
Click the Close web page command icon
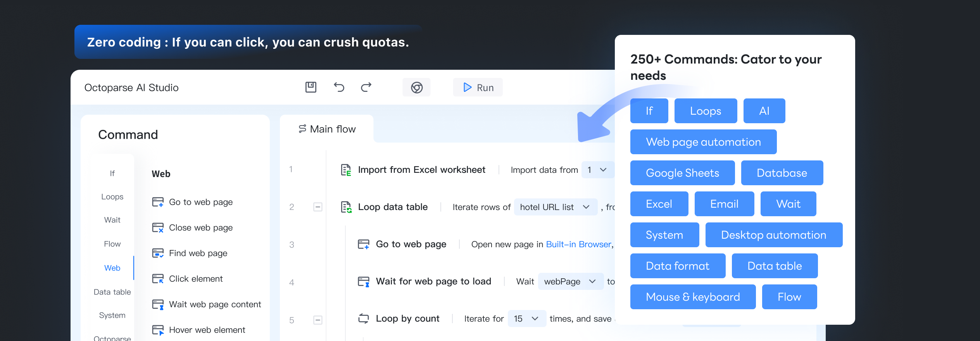click(x=158, y=227)
